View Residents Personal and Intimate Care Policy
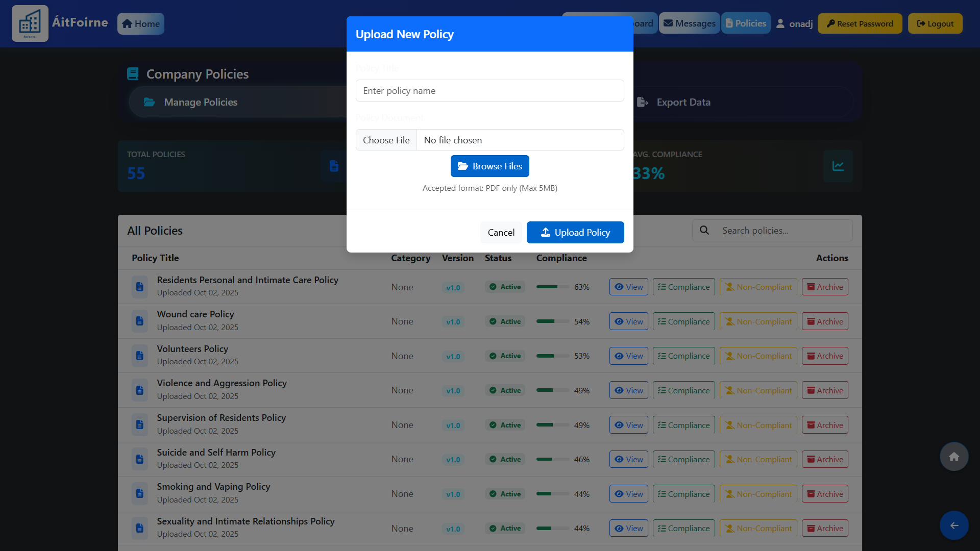 click(x=628, y=287)
